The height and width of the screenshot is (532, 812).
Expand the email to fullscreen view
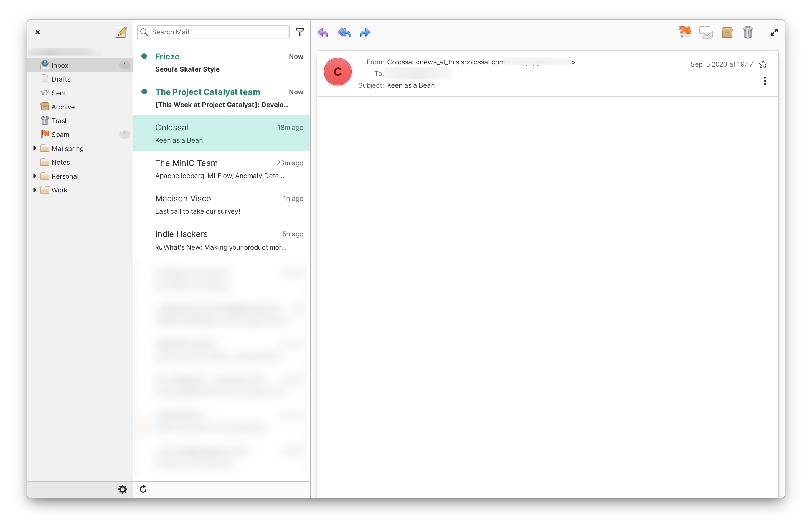774,32
